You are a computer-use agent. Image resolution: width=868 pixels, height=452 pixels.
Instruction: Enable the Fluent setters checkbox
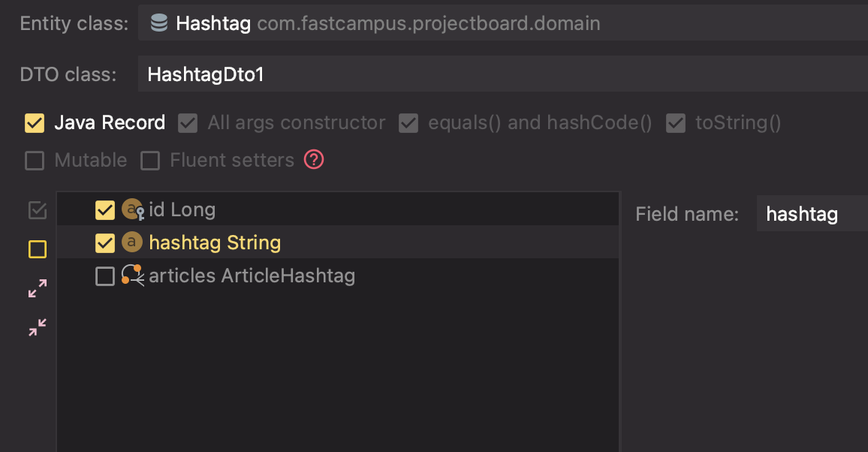point(150,161)
